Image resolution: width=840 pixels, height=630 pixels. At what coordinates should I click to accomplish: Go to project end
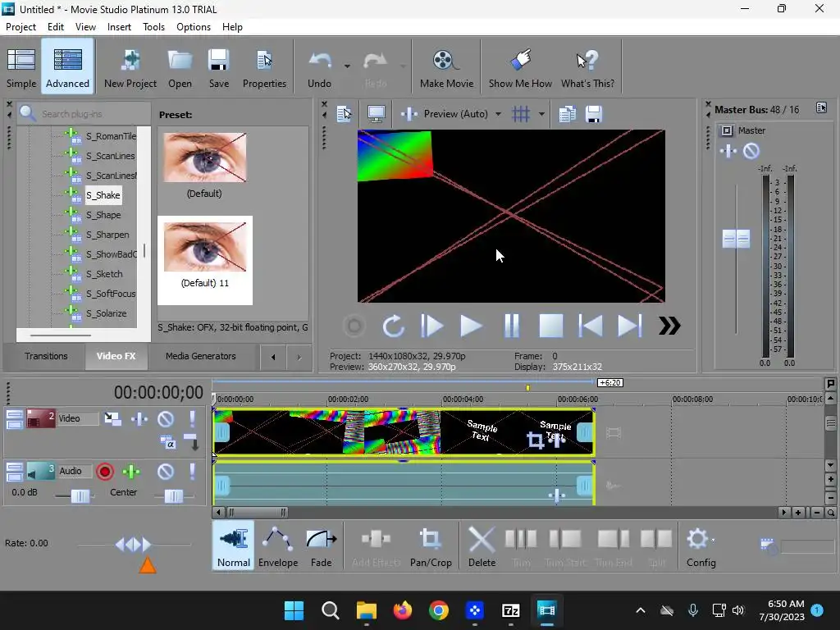629,326
